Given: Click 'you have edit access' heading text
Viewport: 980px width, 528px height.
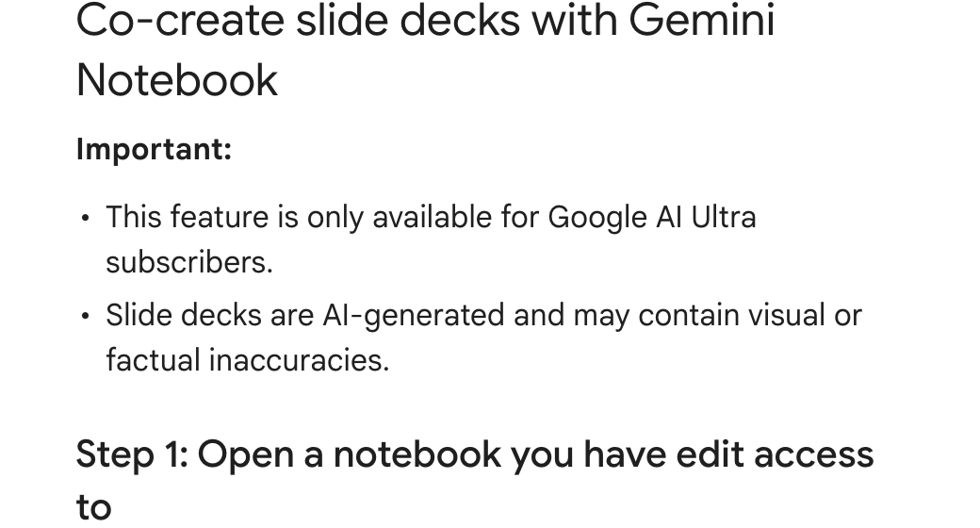Looking at the screenshot, I should click(692, 454).
